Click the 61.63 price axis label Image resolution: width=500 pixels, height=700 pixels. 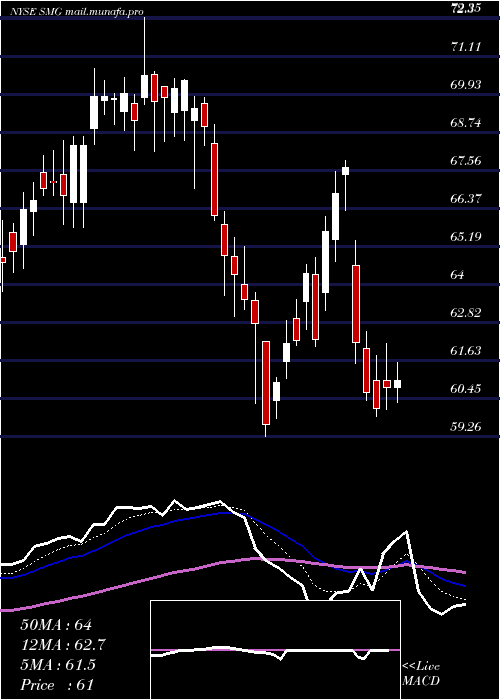(x=466, y=350)
